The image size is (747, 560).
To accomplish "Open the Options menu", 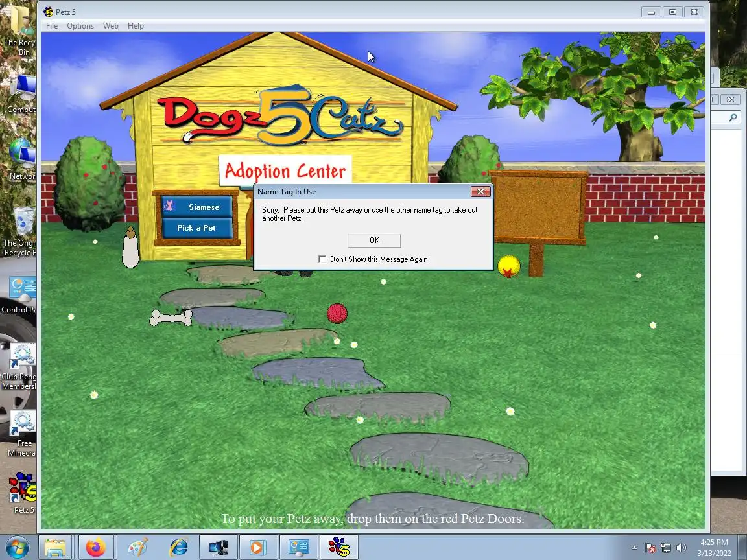I will point(80,26).
